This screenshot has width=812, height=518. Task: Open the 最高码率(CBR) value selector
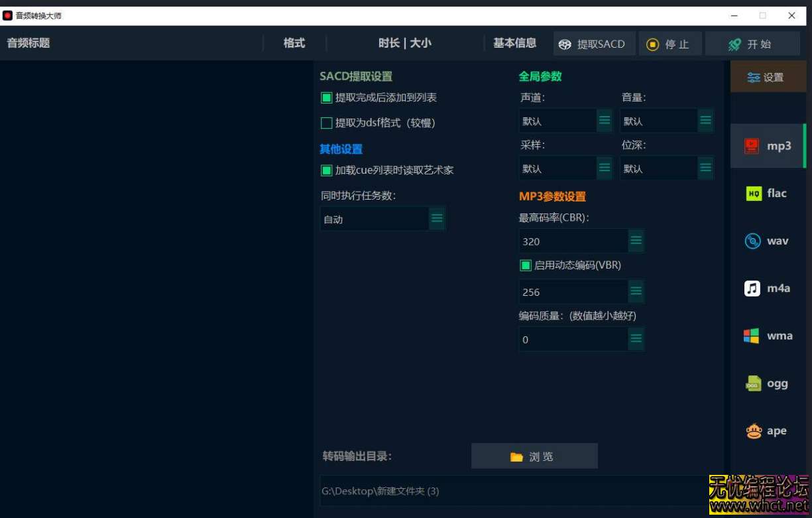click(636, 241)
